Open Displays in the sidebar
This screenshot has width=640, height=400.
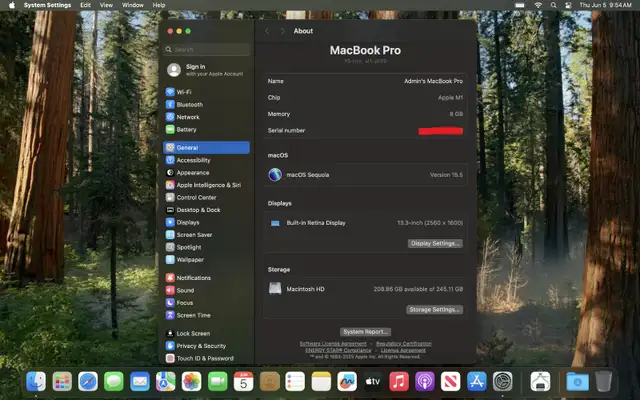click(206, 222)
